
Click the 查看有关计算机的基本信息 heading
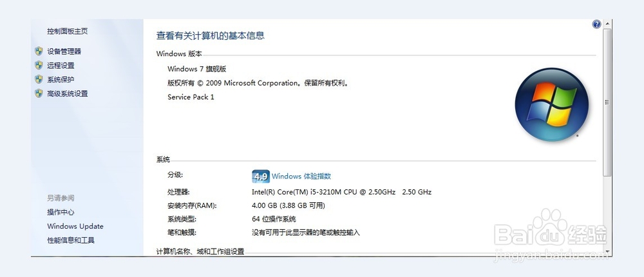(x=211, y=35)
